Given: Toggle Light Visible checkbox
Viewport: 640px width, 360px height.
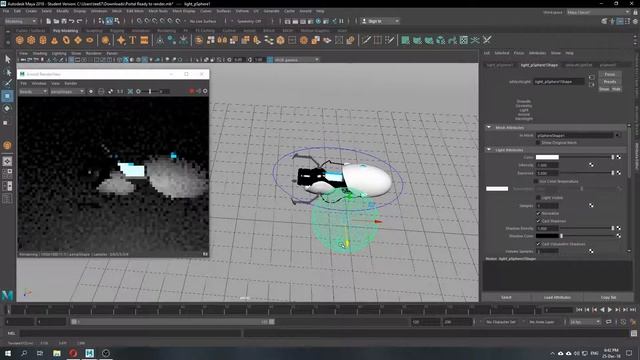Looking at the screenshot, I should coord(538,198).
